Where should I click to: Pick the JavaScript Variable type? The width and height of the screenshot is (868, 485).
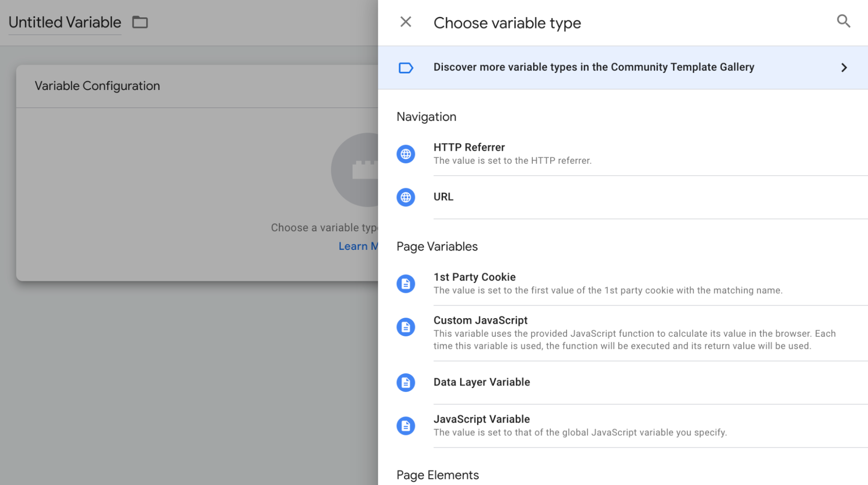482,419
